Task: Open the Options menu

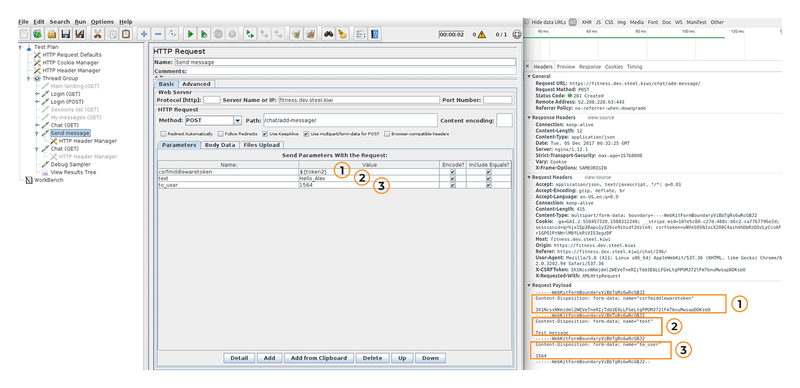Action: 102,22
